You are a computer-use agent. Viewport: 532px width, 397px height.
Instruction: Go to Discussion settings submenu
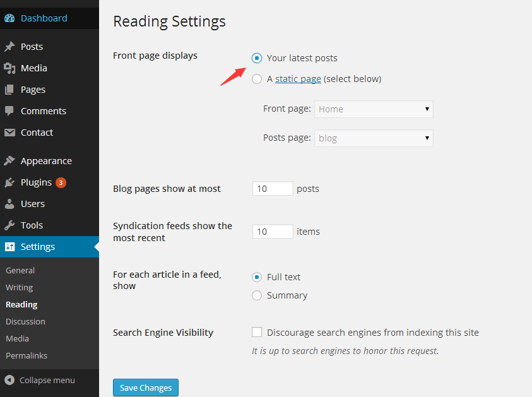tap(25, 321)
